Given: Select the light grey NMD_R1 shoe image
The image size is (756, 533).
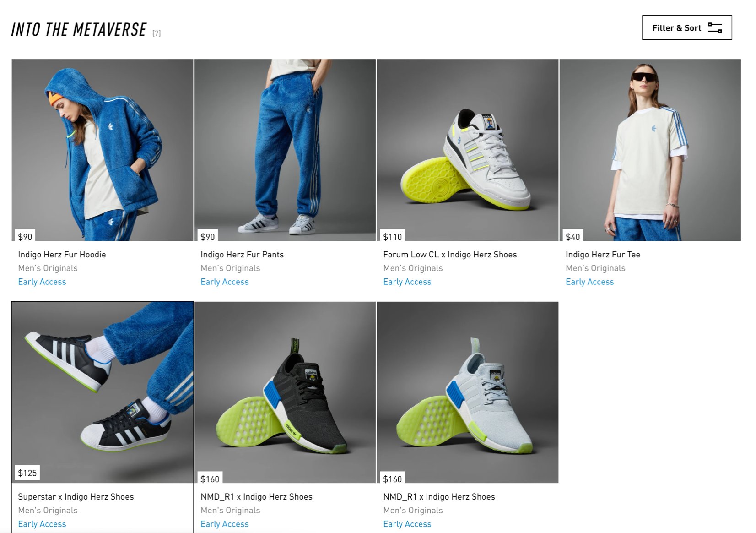Looking at the screenshot, I should [x=467, y=392].
